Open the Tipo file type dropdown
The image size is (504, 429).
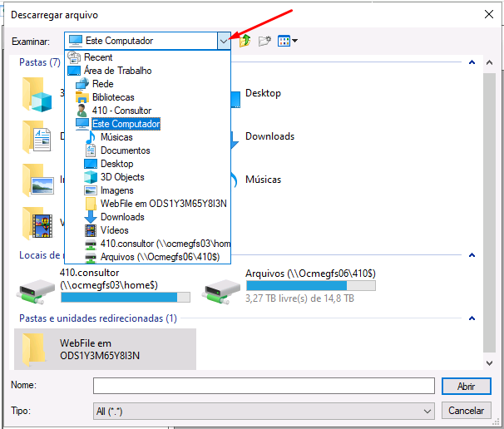coord(427,411)
